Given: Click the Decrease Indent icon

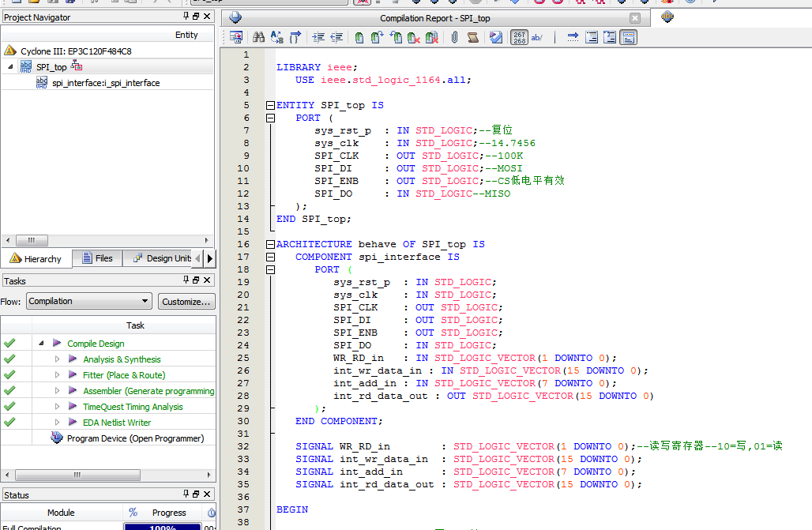Looking at the screenshot, I should (x=335, y=37).
